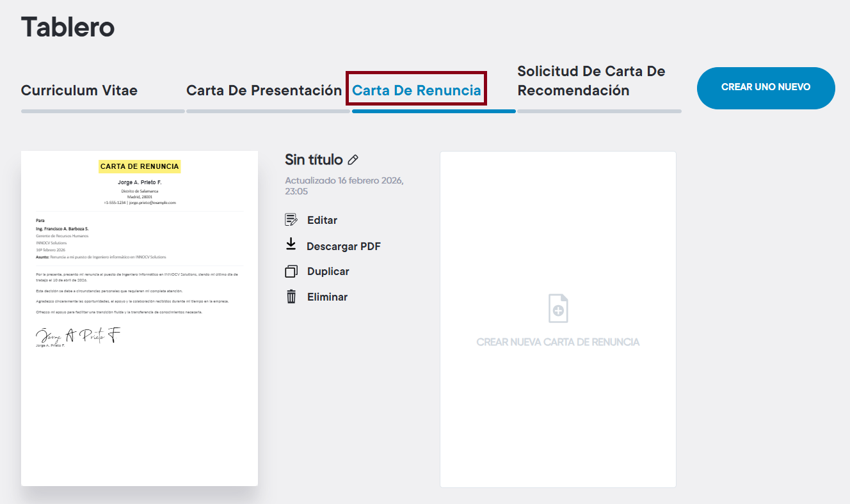Switch to the Curriculum Vitae tab
Viewport: 850px width, 504px height.
click(79, 90)
